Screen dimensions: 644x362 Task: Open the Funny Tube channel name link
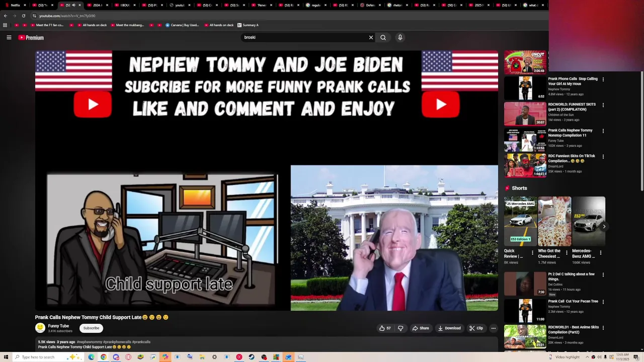tap(58, 326)
